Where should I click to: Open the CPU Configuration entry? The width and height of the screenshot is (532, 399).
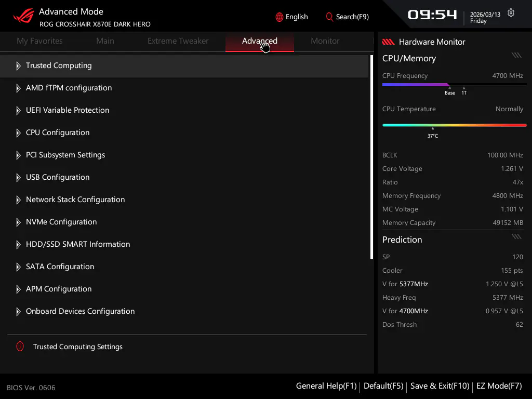coord(184,133)
